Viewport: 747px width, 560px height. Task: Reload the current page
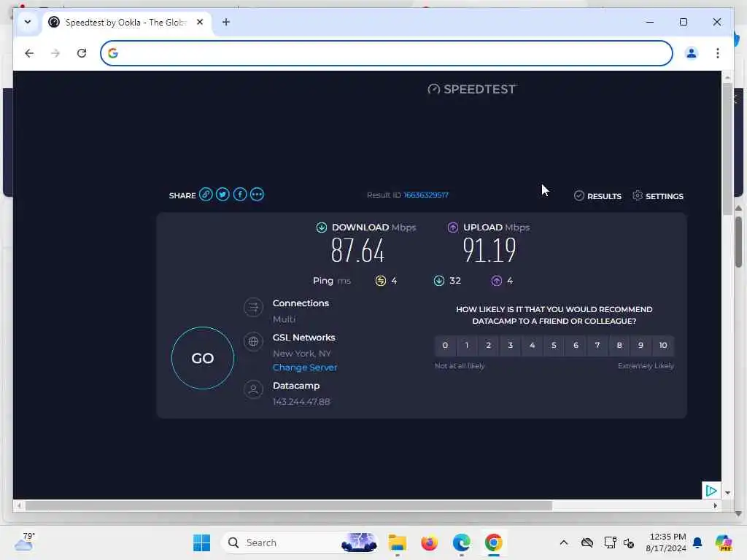82,52
